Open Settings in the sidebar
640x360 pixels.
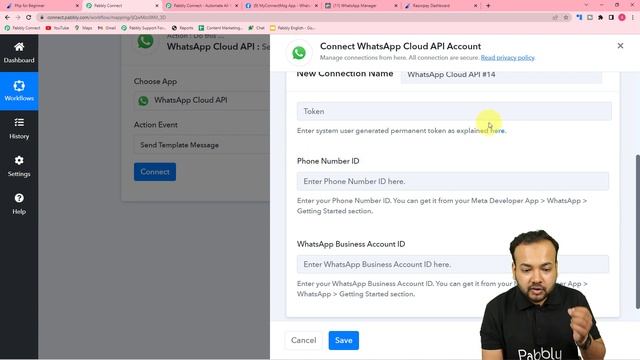pos(19,167)
